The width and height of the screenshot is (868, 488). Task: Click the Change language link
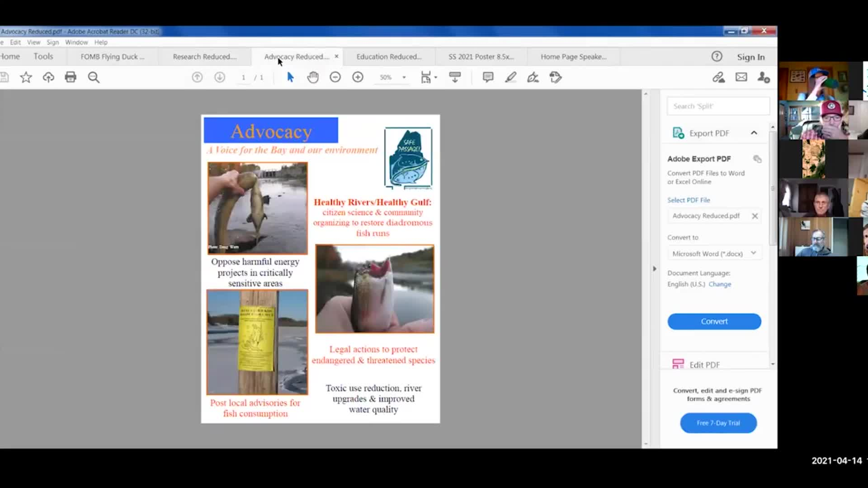coord(719,284)
